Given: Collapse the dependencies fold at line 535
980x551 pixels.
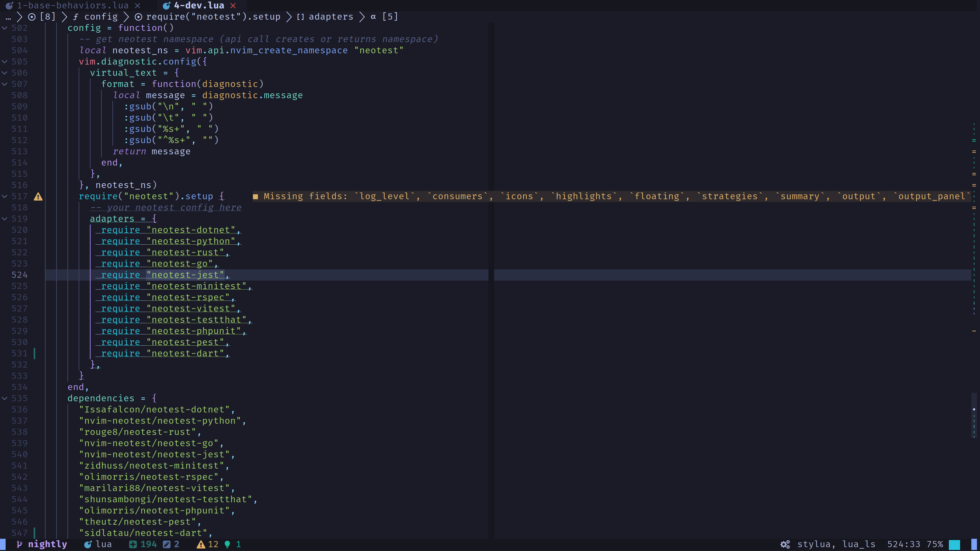Looking at the screenshot, I should point(5,398).
